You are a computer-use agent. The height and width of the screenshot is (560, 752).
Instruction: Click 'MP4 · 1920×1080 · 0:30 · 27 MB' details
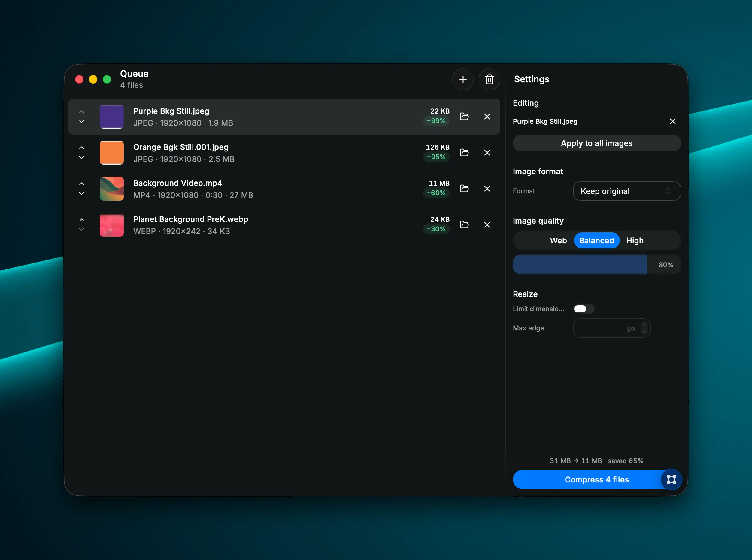pyautogui.click(x=193, y=195)
